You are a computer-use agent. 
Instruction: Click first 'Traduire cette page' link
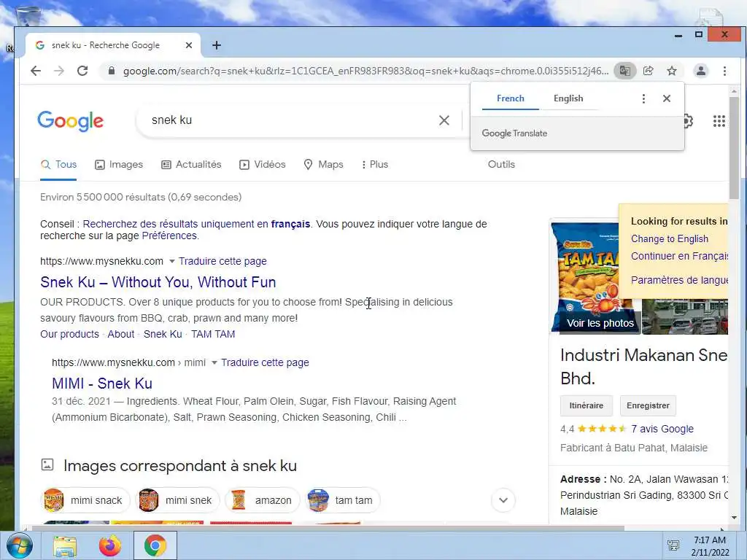pos(222,262)
